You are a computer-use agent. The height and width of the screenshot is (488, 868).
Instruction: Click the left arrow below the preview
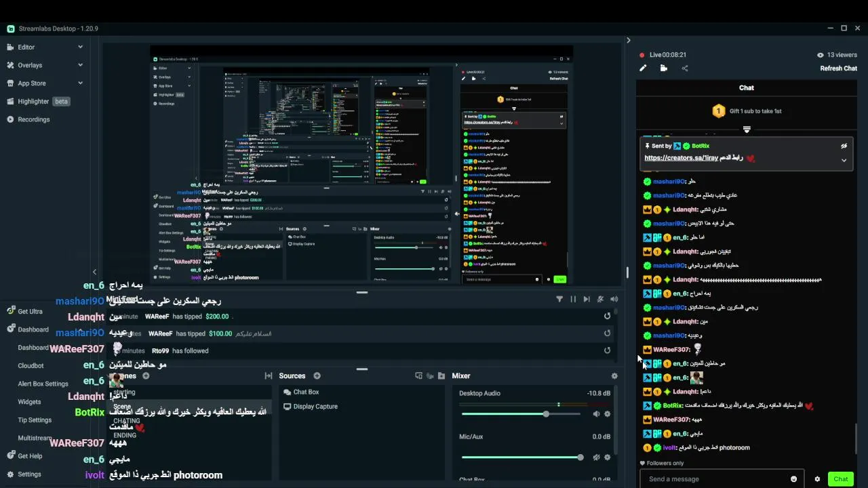point(95,272)
